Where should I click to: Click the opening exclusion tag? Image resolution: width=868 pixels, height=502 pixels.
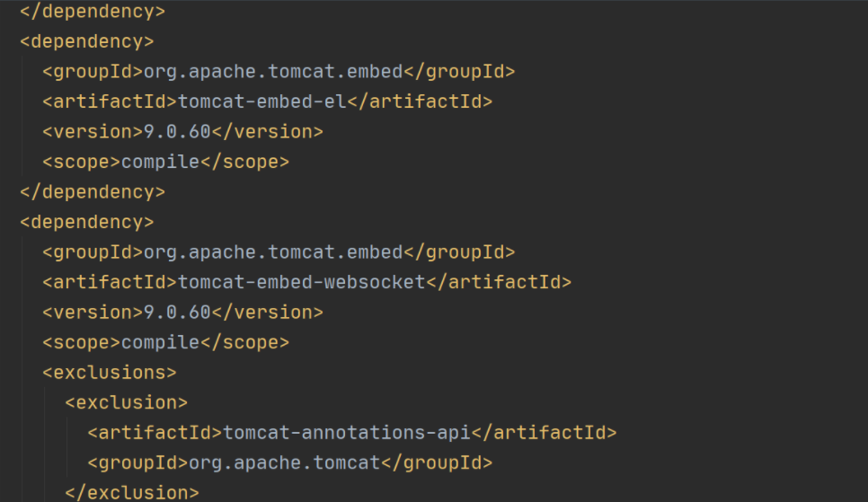[126, 402]
